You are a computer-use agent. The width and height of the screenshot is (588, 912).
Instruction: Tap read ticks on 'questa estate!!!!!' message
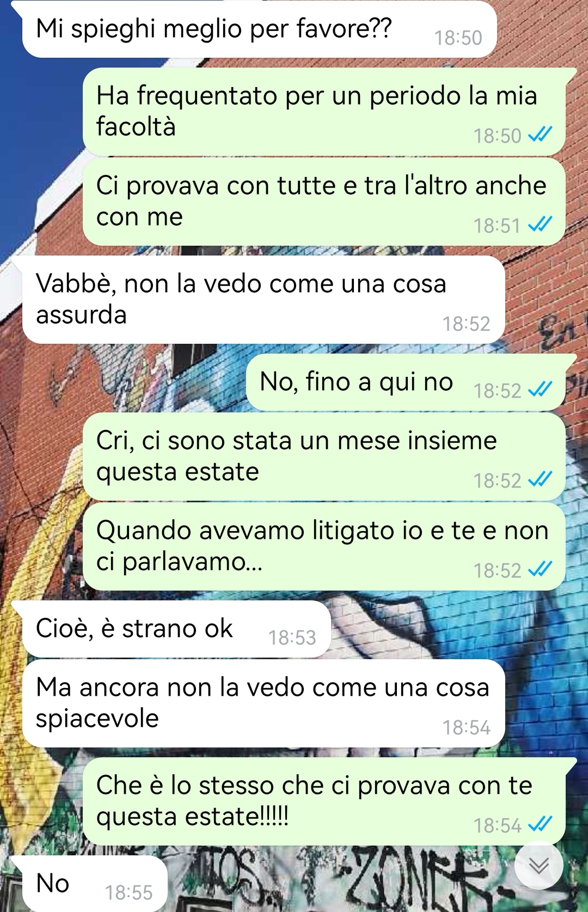(x=540, y=824)
